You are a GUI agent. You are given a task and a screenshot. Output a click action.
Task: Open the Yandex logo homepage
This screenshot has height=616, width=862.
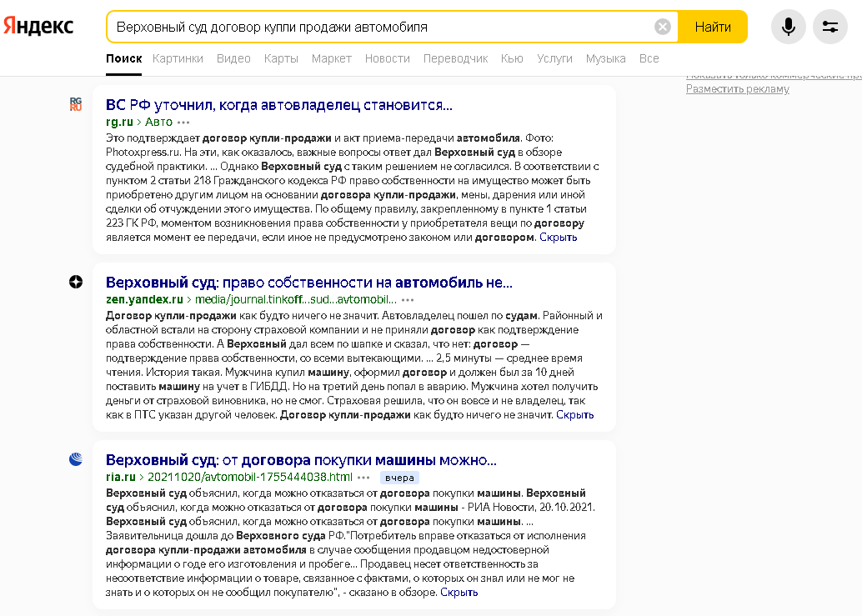click(x=38, y=26)
